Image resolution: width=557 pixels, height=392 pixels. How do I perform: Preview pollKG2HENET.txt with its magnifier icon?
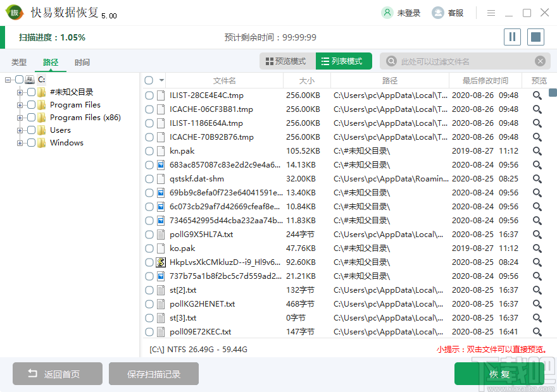point(537,304)
